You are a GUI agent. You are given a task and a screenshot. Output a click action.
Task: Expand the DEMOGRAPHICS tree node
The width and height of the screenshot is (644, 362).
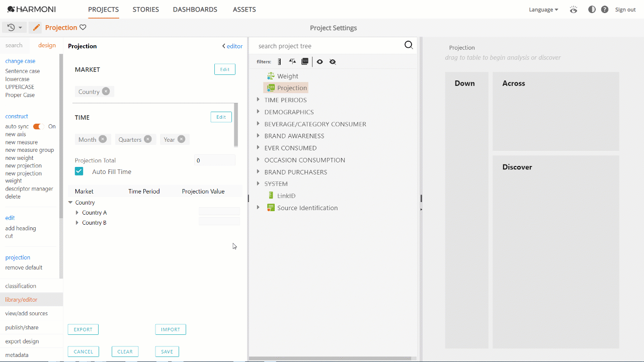pos(258,112)
